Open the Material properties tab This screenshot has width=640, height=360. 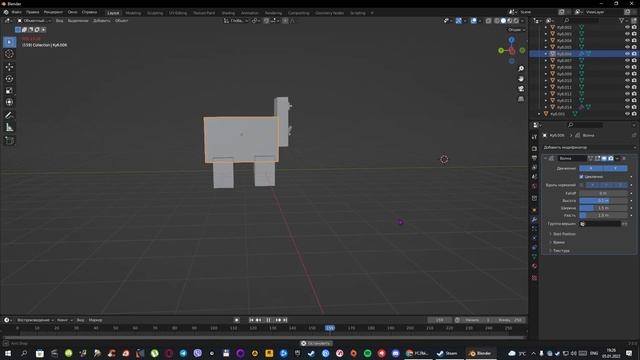534,266
